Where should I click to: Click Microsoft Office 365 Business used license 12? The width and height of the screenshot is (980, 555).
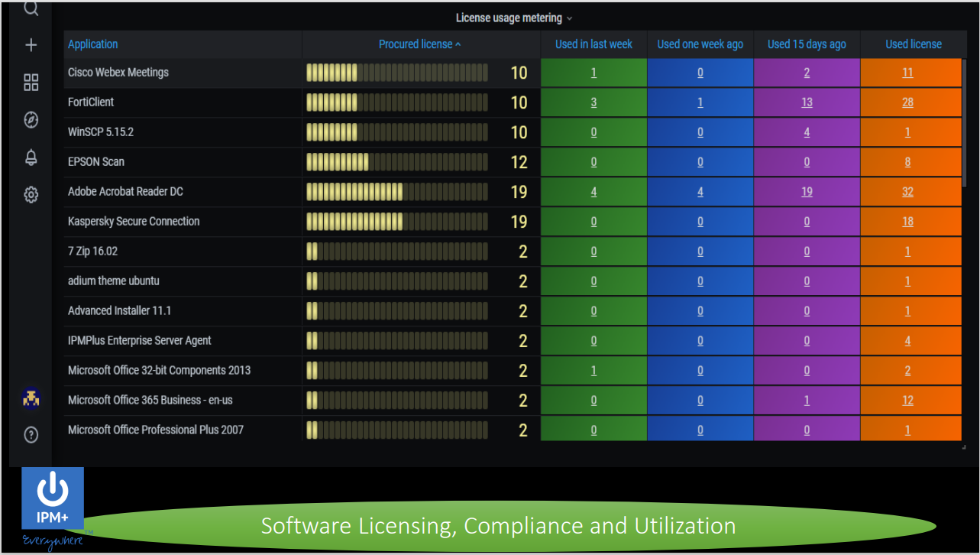(x=907, y=401)
